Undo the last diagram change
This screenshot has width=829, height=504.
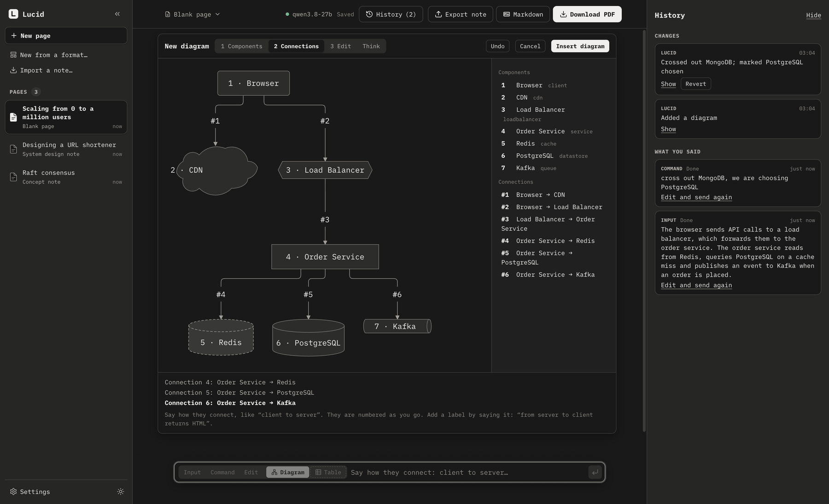497,46
